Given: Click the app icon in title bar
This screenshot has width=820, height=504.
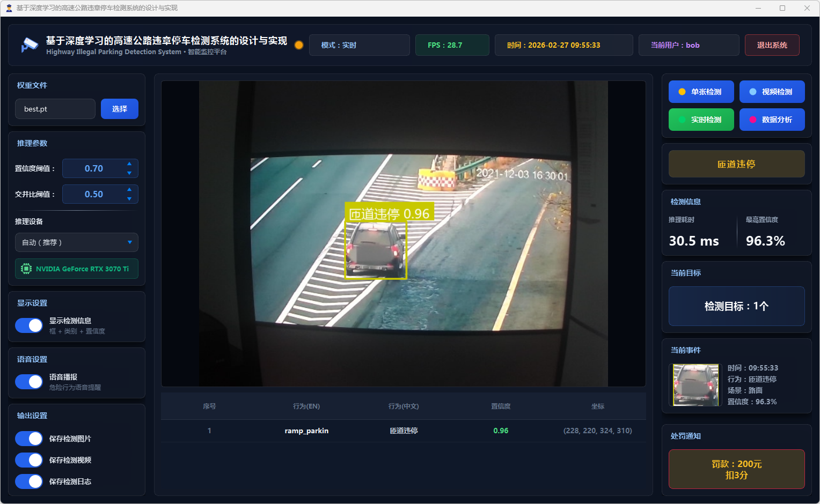Looking at the screenshot, I should pos(9,8).
